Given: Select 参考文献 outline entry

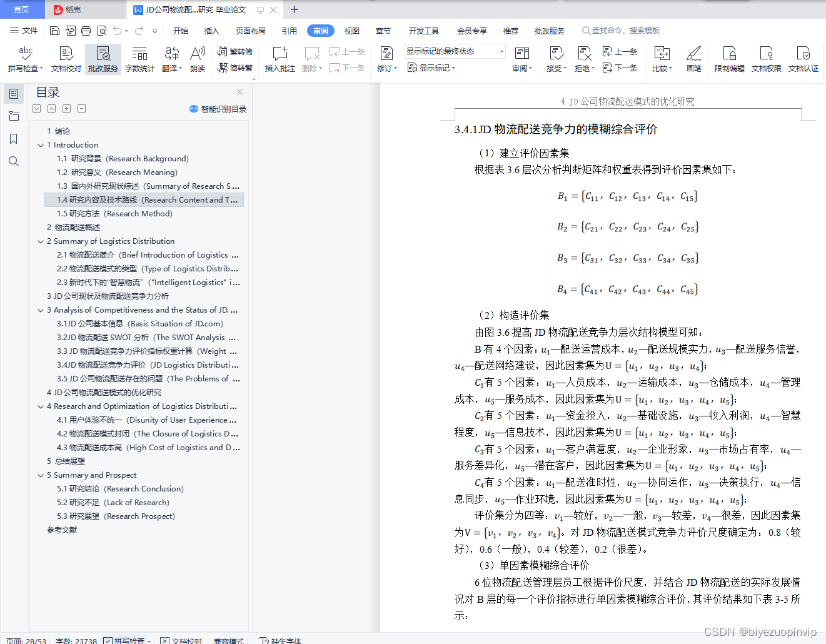Looking at the screenshot, I should (62, 530).
